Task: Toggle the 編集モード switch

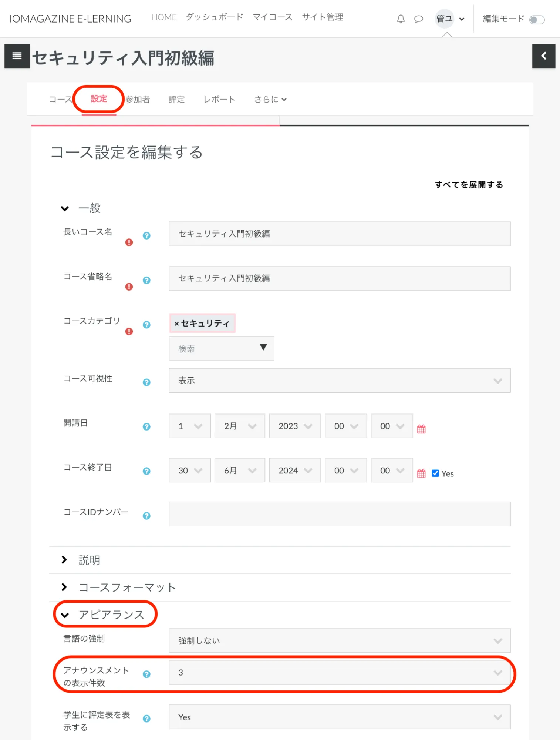Action: tap(537, 20)
